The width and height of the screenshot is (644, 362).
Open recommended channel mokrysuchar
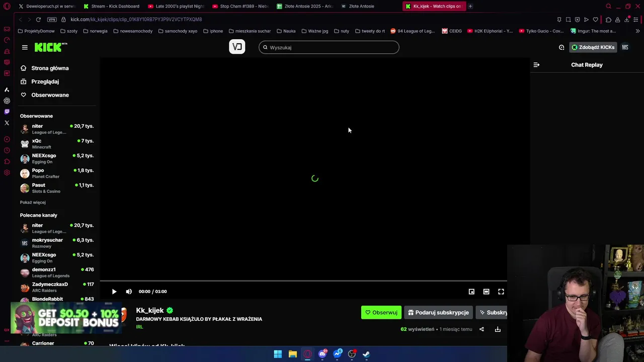57,243
